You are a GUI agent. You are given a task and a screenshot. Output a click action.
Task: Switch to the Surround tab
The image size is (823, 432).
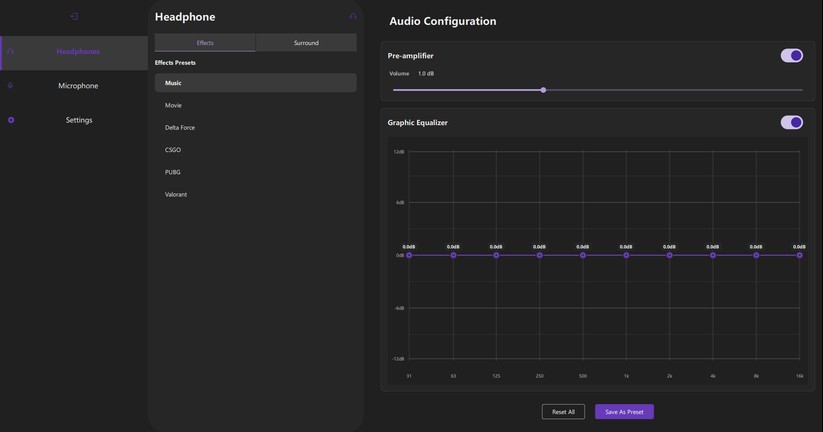coord(306,43)
